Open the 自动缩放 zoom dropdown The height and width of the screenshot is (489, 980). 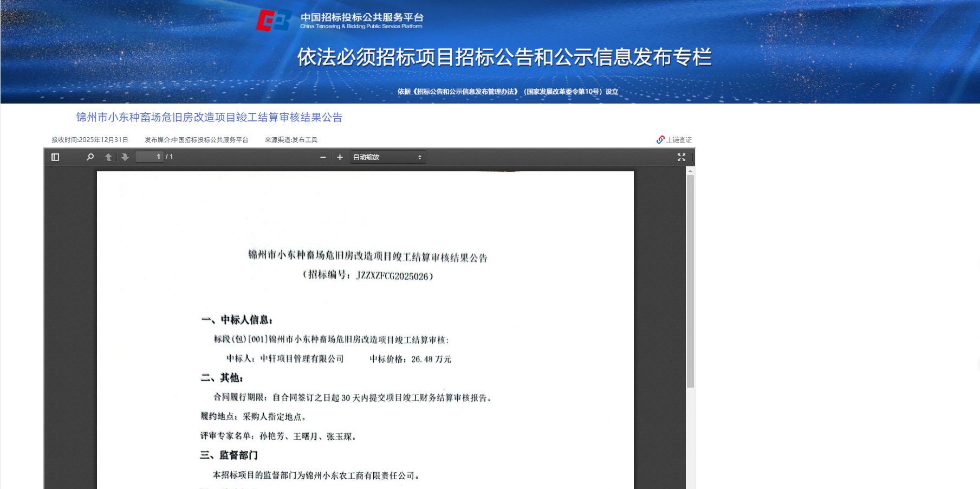(387, 157)
